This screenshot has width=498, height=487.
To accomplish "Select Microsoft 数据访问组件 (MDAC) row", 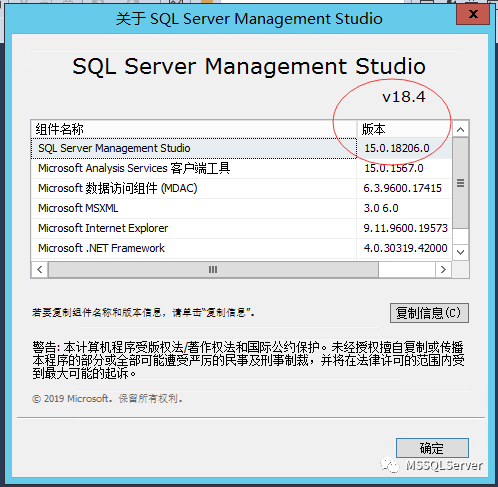I will 242,188.
